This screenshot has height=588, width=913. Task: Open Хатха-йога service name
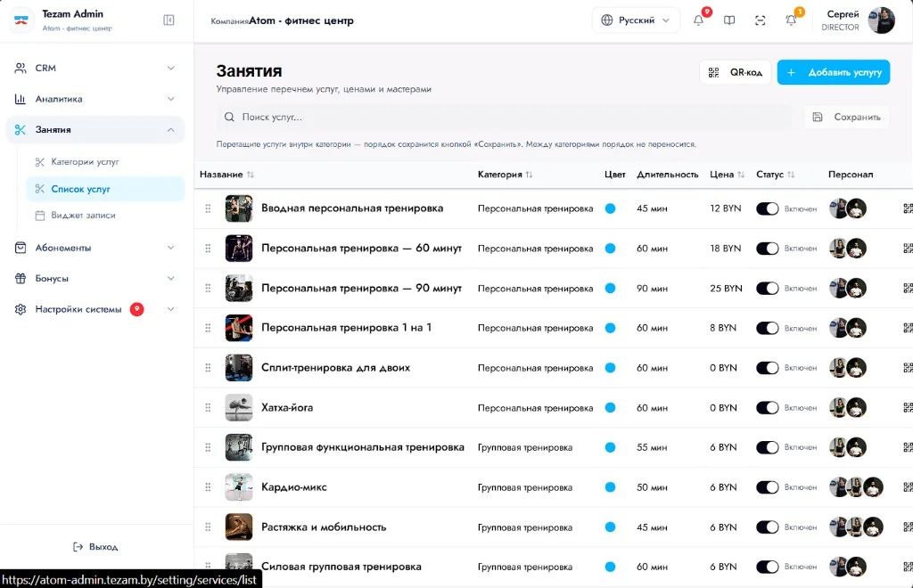coord(287,408)
